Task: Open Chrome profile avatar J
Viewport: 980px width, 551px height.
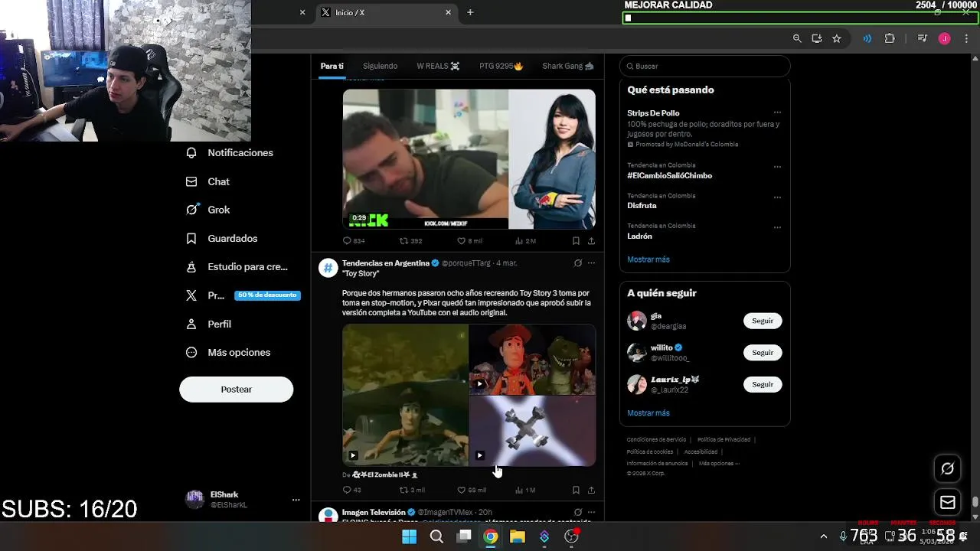Action: click(x=945, y=38)
